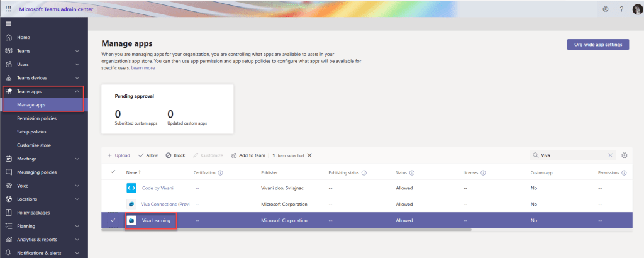Image resolution: width=644 pixels, height=258 pixels.
Task: Clear the 1 item selected selection
Action: click(x=309, y=155)
